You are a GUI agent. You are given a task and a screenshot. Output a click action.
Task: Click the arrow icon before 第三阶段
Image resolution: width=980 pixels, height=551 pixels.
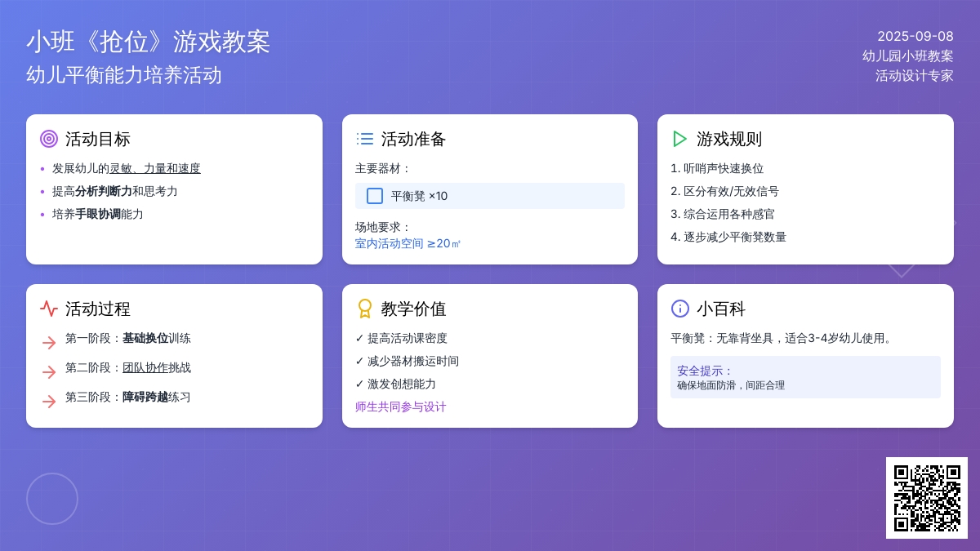49,402
